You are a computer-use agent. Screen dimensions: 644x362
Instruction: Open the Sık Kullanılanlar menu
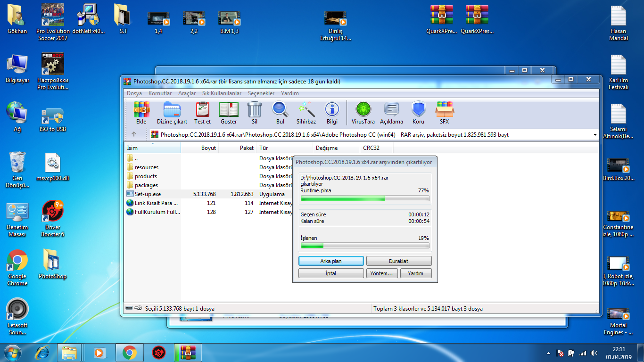(222, 93)
